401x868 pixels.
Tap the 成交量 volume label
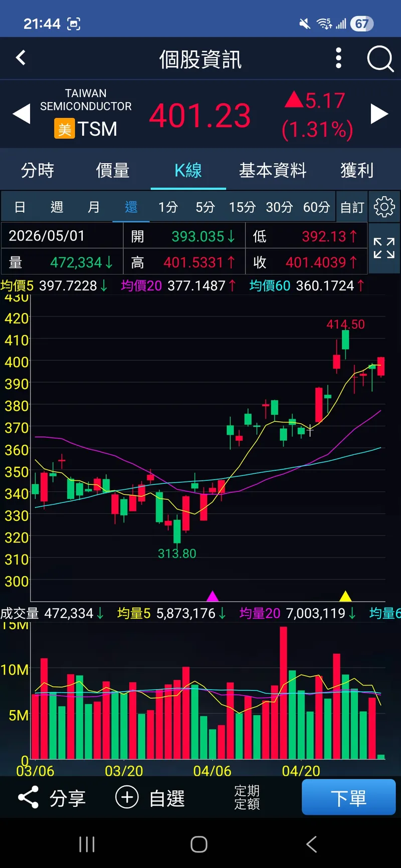tap(20, 613)
